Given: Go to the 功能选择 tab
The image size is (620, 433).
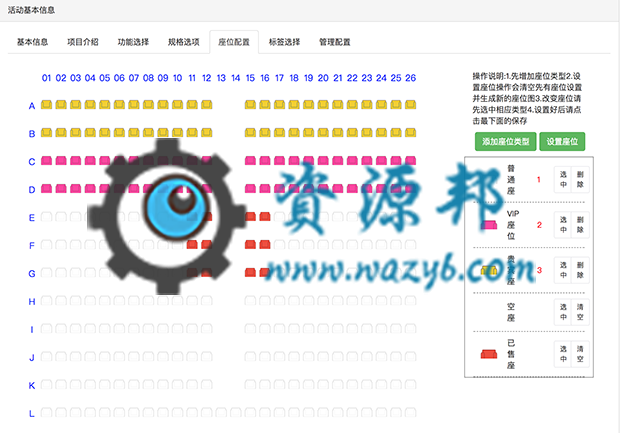Looking at the screenshot, I should click(133, 42).
